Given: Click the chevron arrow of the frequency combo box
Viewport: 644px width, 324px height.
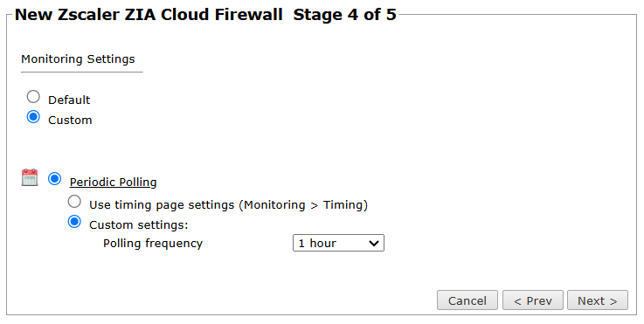Looking at the screenshot, I should pos(373,243).
